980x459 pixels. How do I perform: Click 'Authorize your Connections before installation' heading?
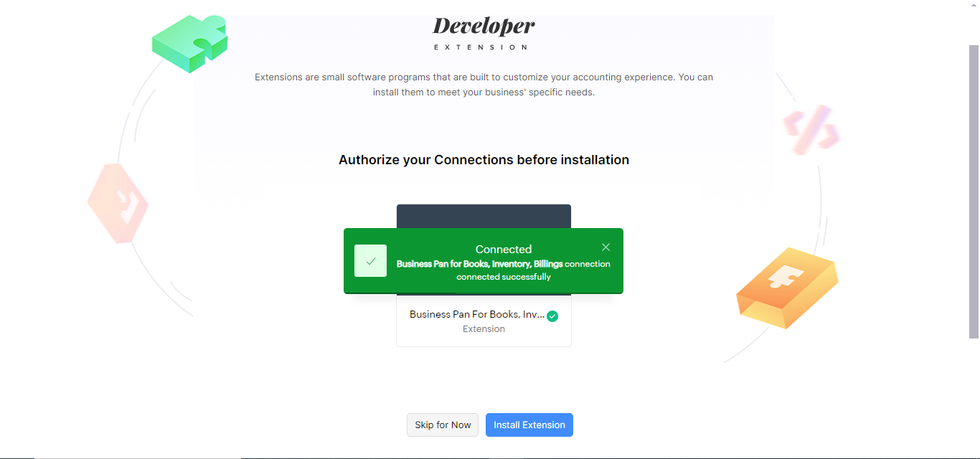484,160
